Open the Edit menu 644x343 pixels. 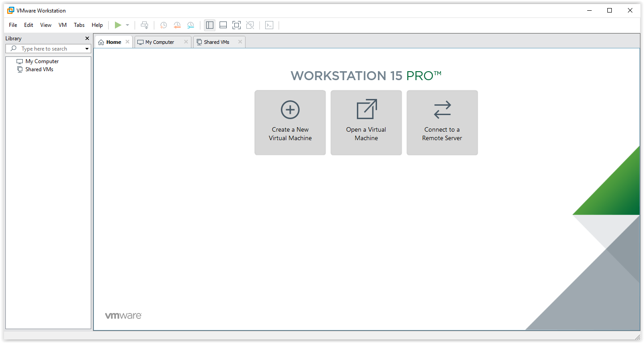(x=29, y=25)
